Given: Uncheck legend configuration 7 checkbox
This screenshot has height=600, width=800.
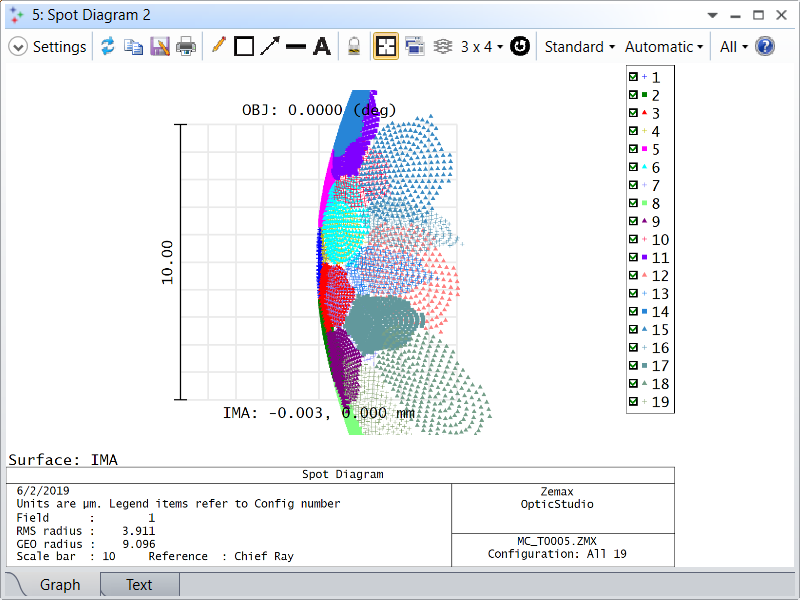Looking at the screenshot, I should [633, 185].
